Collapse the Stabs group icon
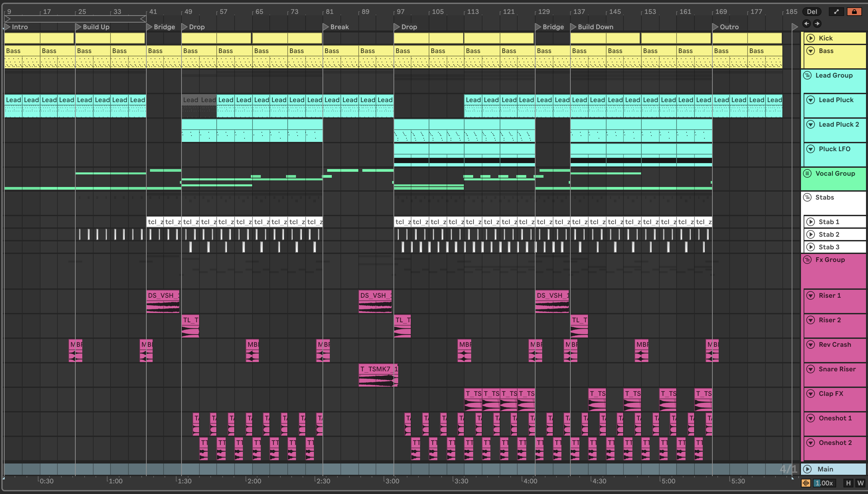This screenshot has width=868, height=494. [808, 197]
